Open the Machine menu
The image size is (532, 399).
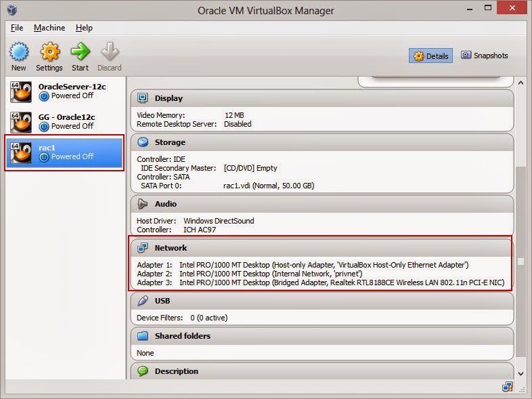[x=49, y=28]
